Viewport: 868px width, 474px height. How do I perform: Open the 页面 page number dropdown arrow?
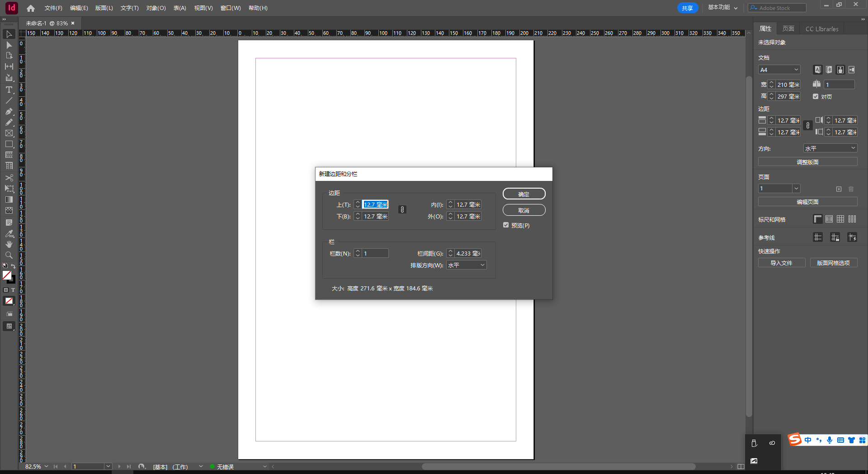coord(797,189)
